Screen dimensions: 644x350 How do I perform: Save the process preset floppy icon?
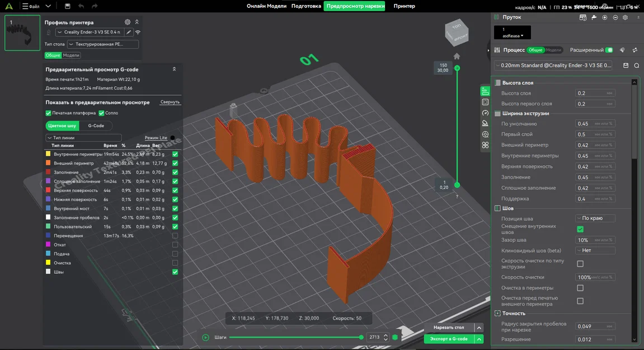click(626, 66)
